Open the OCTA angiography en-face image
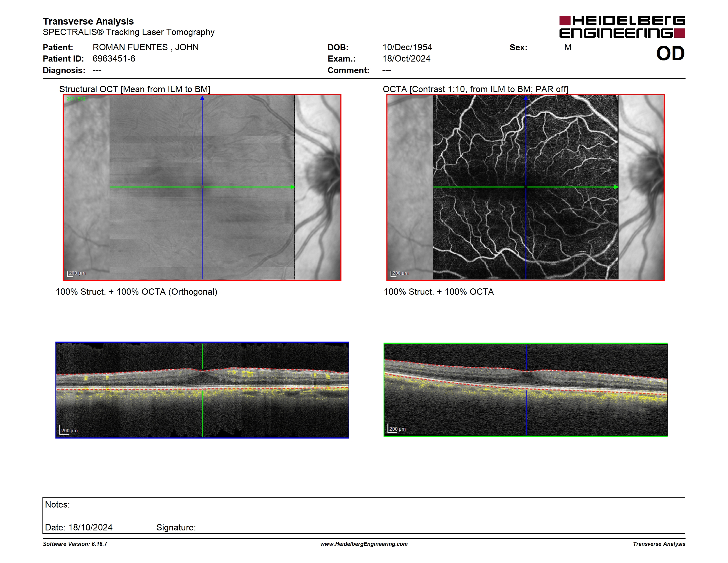This screenshot has width=728, height=563. [525, 187]
